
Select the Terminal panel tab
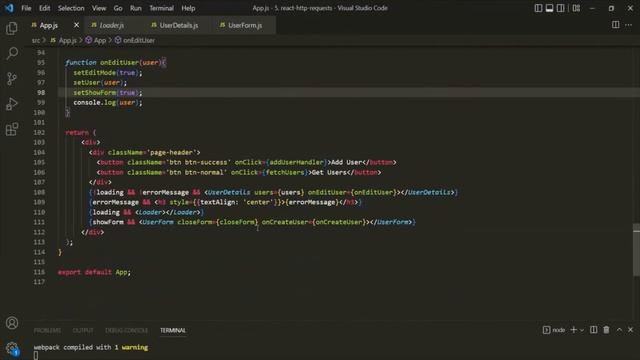[173, 330]
